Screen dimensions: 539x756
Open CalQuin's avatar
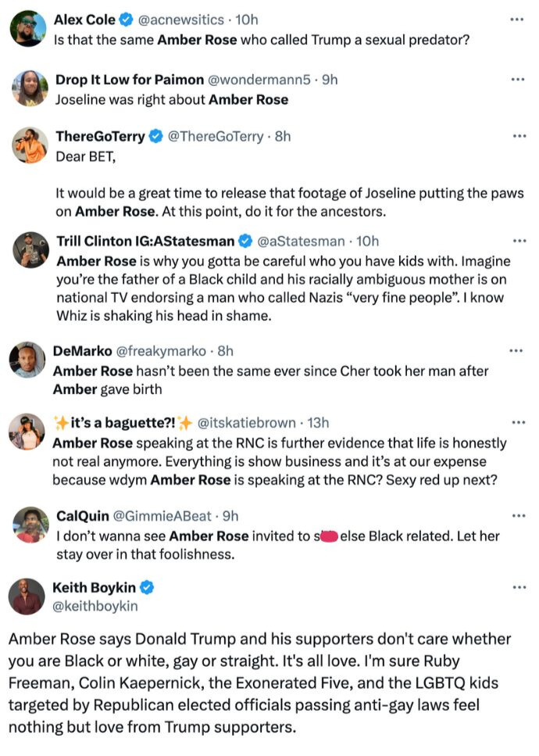29,524
